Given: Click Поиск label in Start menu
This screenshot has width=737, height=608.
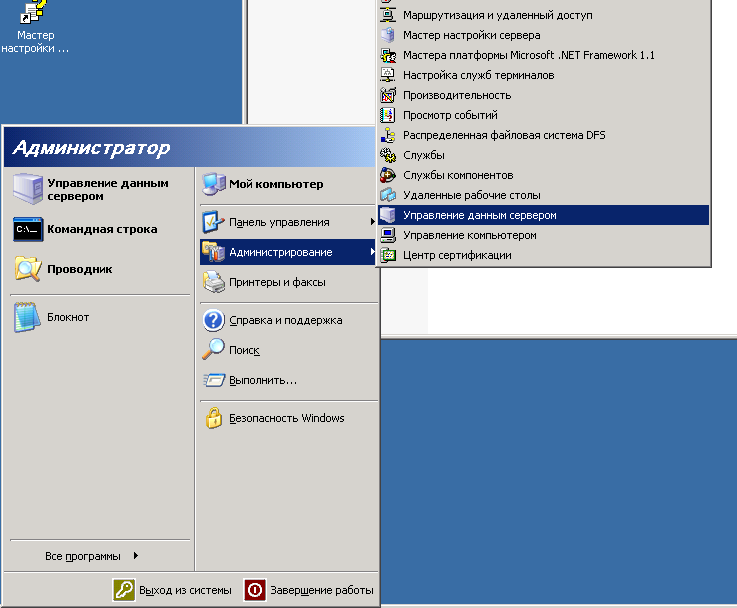Looking at the screenshot, I should tap(244, 350).
